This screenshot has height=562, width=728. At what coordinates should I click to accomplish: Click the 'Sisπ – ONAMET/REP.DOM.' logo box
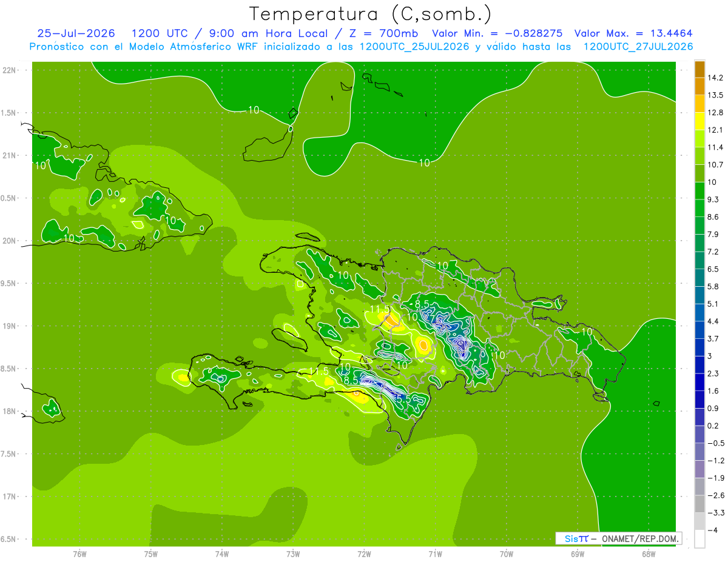(619, 538)
